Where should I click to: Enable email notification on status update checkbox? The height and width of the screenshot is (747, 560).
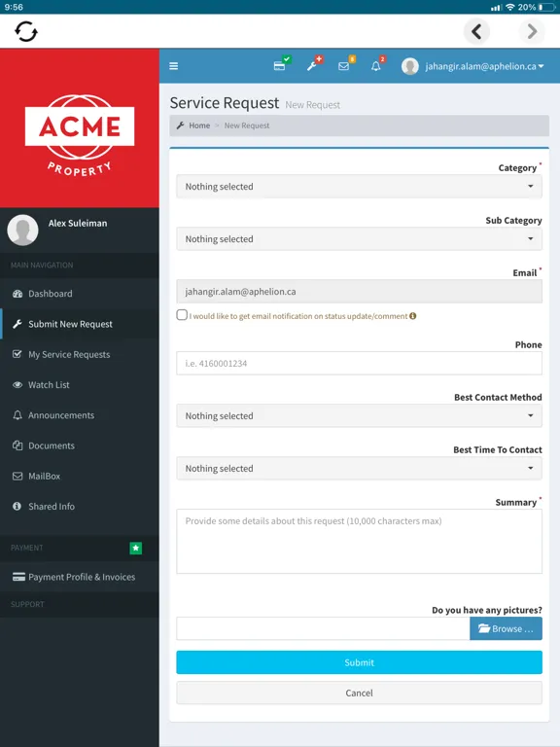(x=182, y=315)
